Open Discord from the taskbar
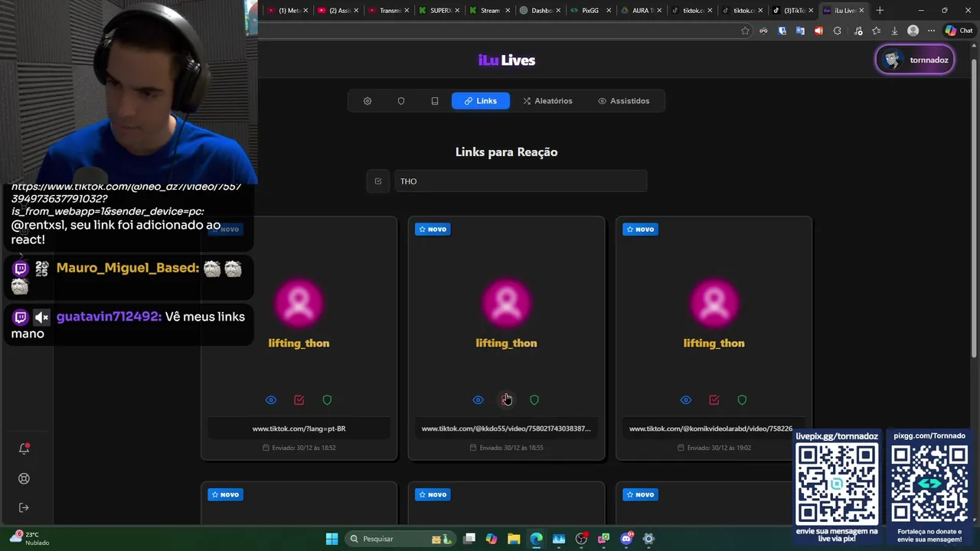 click(x=626, y=539)
